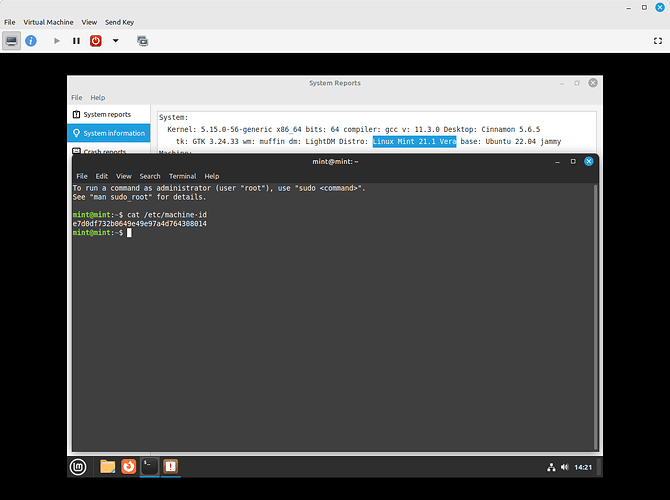Pause the virtual machine

(x=76, y=41)
